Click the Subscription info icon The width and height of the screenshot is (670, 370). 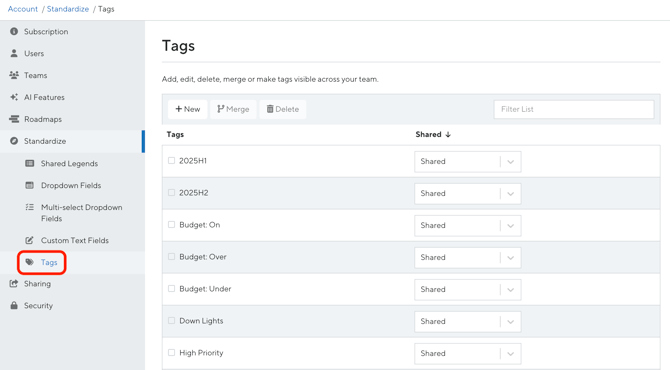pyautogui.click(x=14, y=31)
